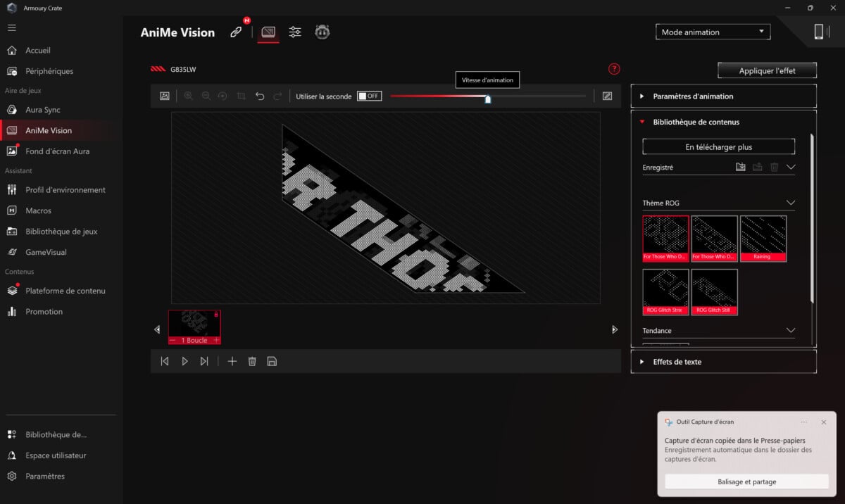Click the 'En télécharger plus' button
The width and height of the screenshot is (845, 504).
pos(718,147)
